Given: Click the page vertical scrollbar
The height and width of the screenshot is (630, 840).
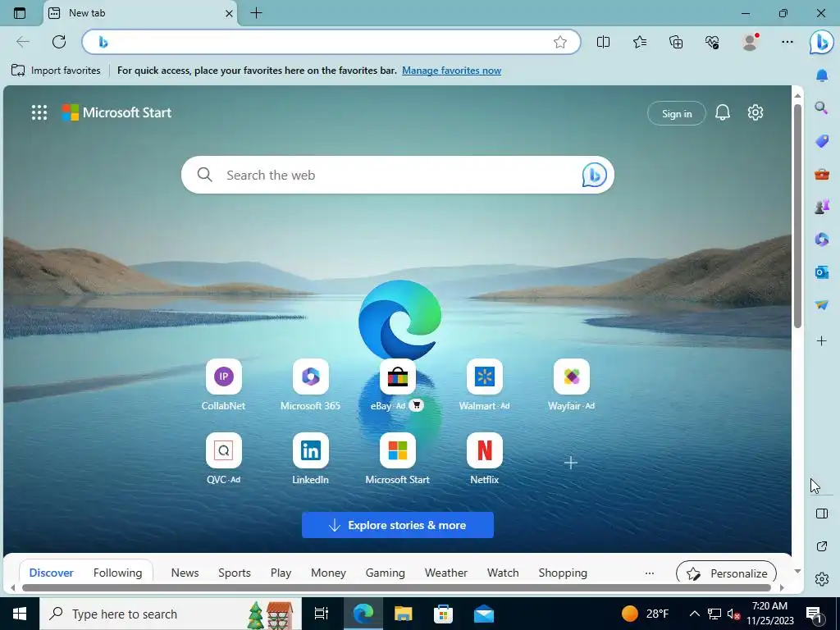Looking at the screenshot, I should [x=797, y=214].
